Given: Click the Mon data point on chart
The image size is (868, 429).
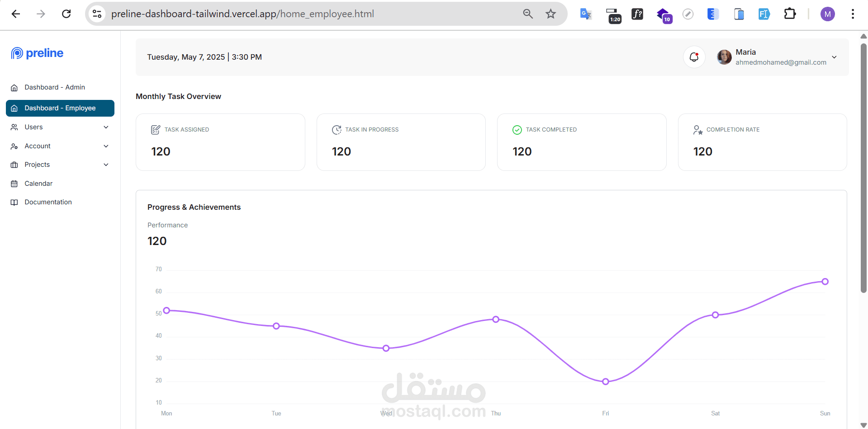Looking at the screenshot, I should point(166,311).
